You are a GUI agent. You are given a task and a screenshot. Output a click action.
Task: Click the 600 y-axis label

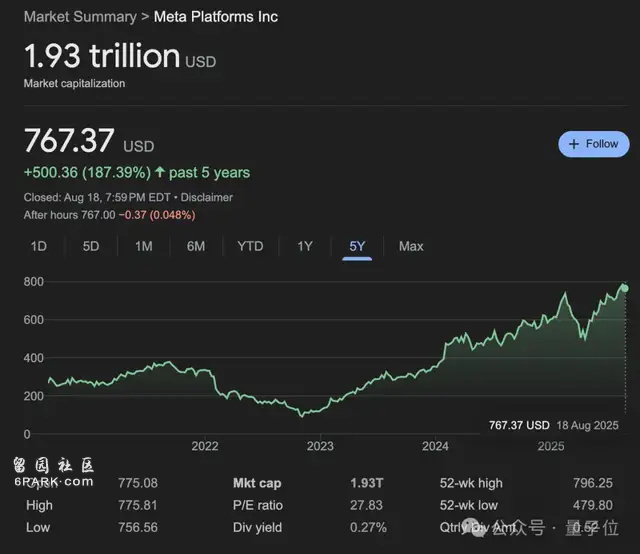coord(33,320)
